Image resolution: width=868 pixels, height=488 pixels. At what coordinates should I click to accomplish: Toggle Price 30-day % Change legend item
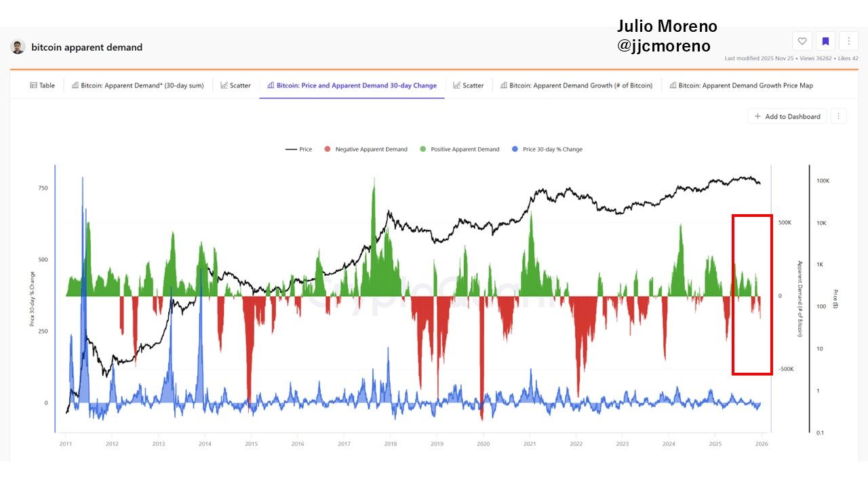(547, 149)
